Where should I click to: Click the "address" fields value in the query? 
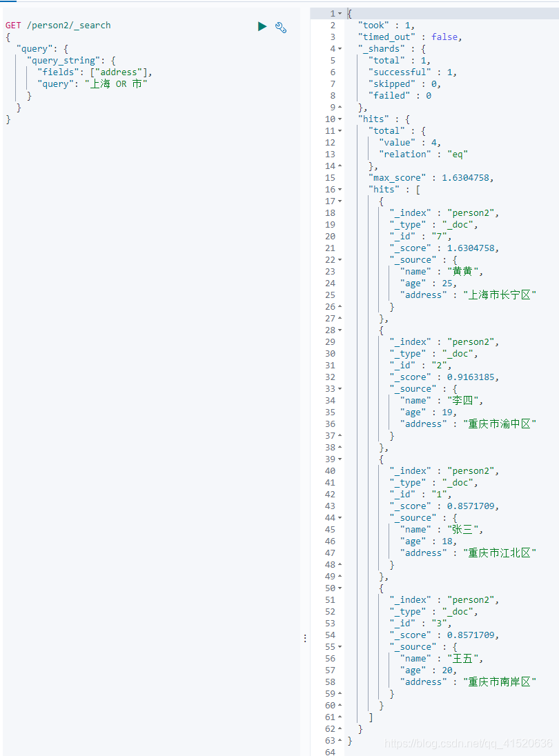119,72
